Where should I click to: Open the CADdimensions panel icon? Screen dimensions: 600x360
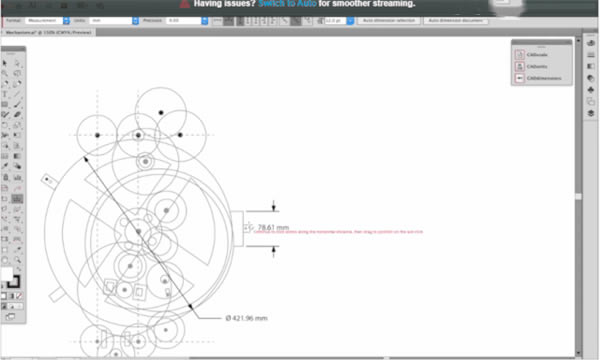(x=519, y=78)
